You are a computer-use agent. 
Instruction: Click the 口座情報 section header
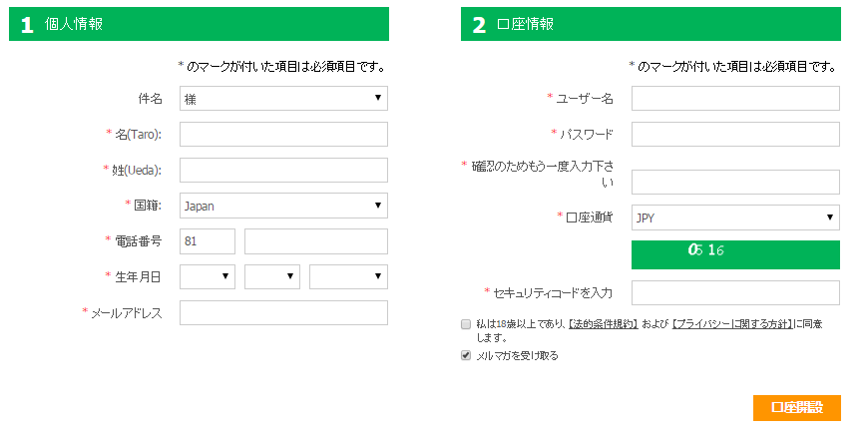(651, 24)
